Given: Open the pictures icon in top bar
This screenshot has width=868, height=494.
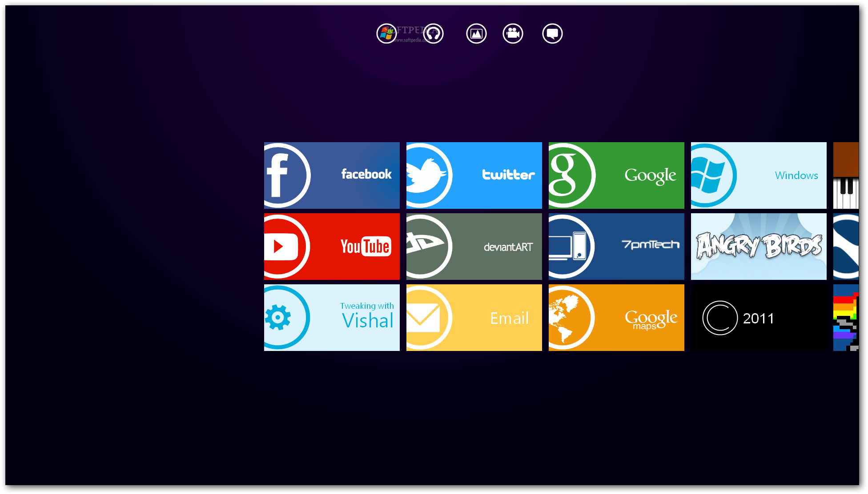Looking at the screenshot, I should pos(476,33).
